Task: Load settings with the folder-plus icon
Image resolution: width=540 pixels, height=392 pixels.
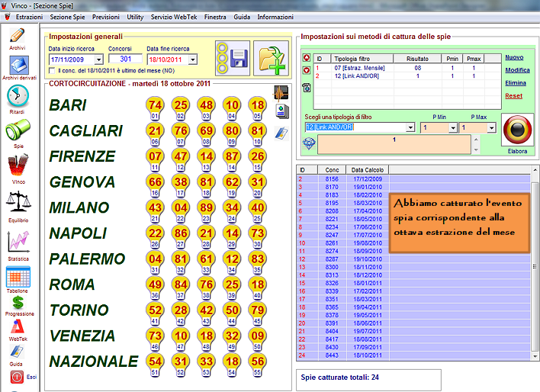Action: pos(271,58)
